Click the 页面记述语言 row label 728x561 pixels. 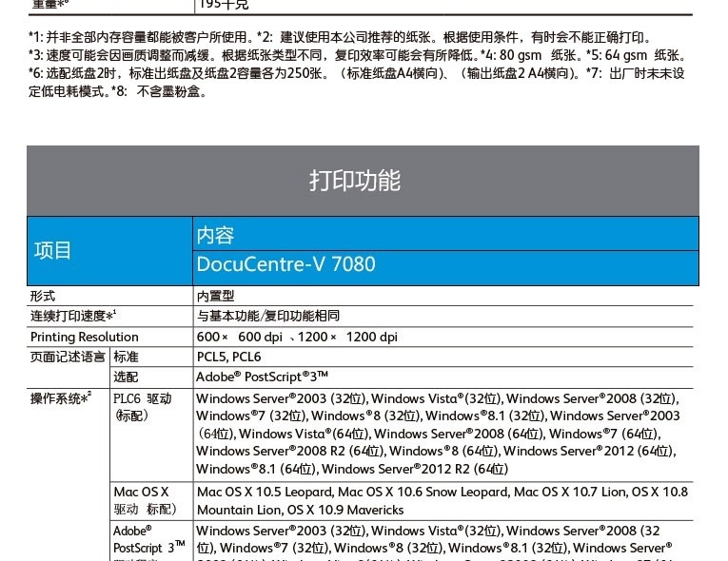point(68,357)
